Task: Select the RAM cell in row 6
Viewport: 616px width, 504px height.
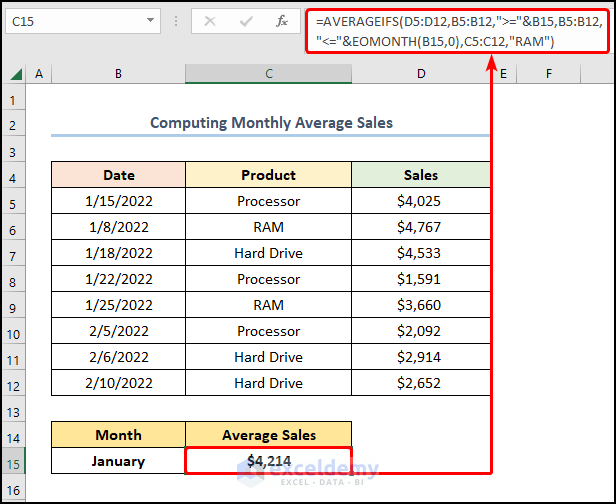Action: [x=268, y=227]
